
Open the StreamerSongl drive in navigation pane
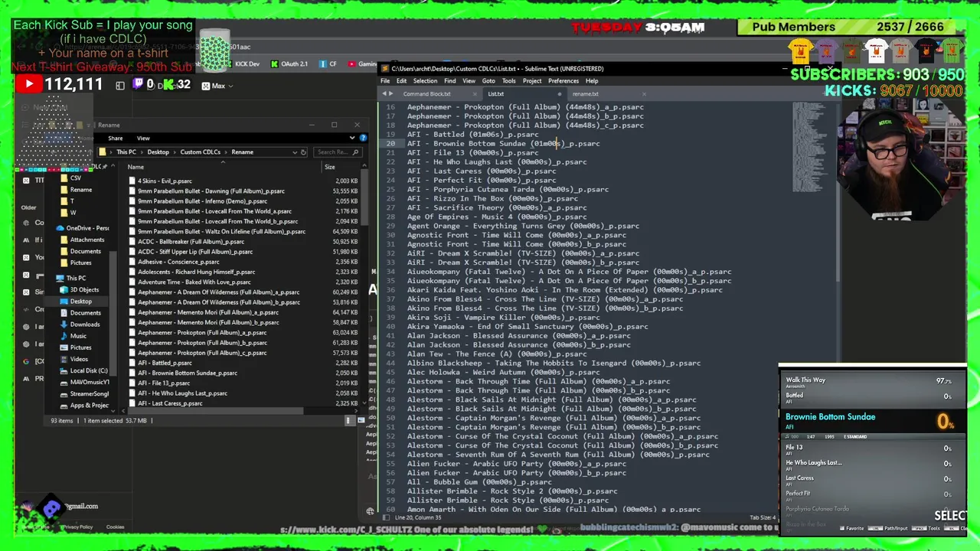89,393
